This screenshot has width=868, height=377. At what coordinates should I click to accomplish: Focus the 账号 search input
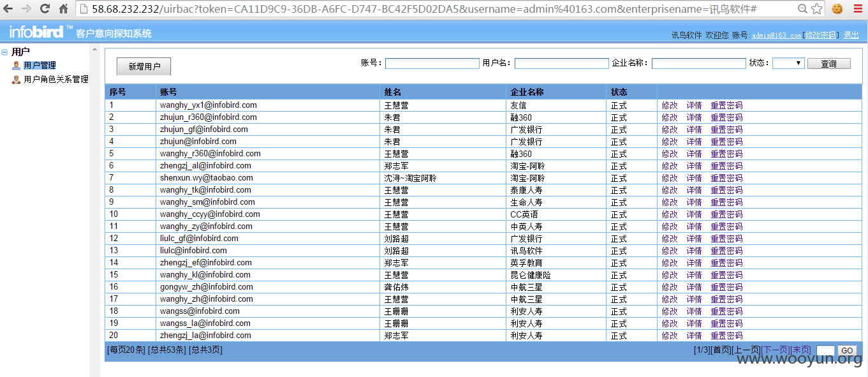pyautogui.click(x=432, y=63)
